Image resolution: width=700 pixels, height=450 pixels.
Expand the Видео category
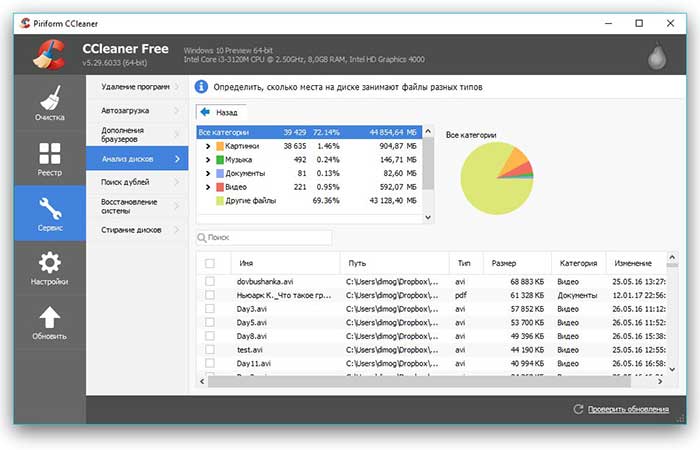click(x=208, y=187)
